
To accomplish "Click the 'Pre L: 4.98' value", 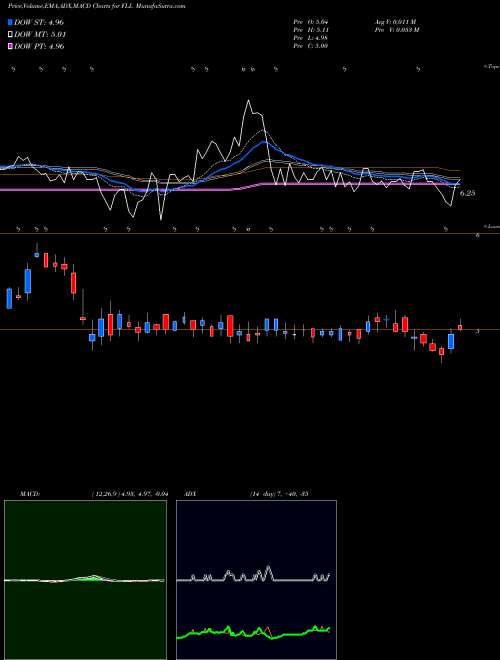I will click(x=311, y=37).
